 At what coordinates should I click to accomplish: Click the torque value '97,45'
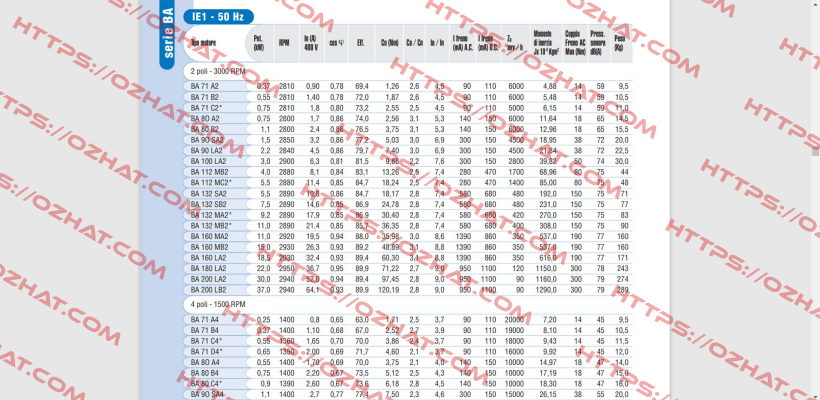click(x=391, y=279)
